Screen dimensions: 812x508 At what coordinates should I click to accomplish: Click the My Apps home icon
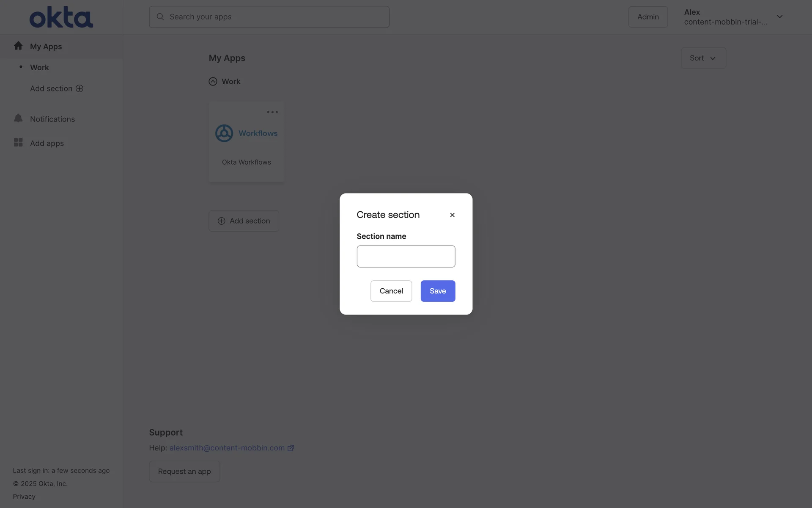click(18, 46)
